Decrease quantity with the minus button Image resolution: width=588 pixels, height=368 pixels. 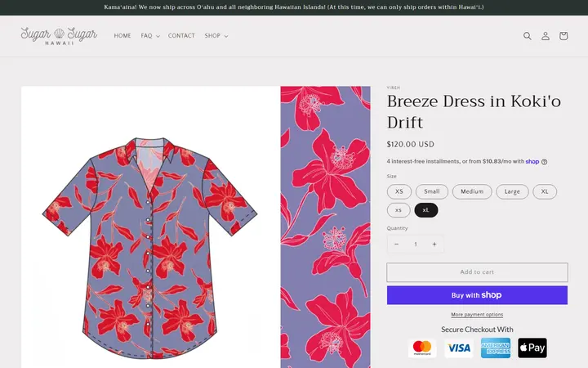(396, 244)
